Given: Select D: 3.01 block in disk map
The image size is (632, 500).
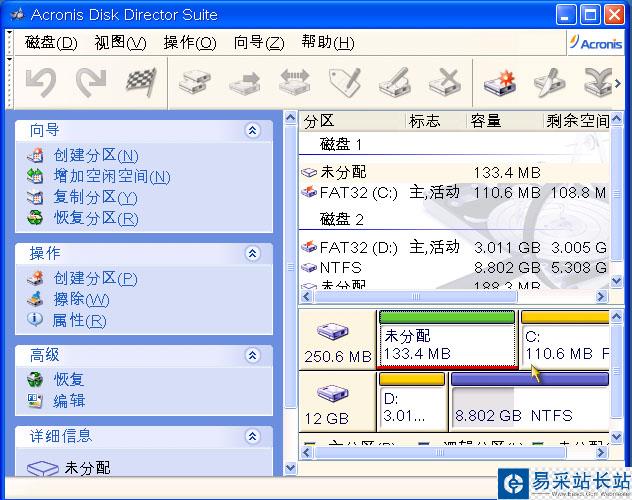Looking at the screenshot, I should pos(412,401).
